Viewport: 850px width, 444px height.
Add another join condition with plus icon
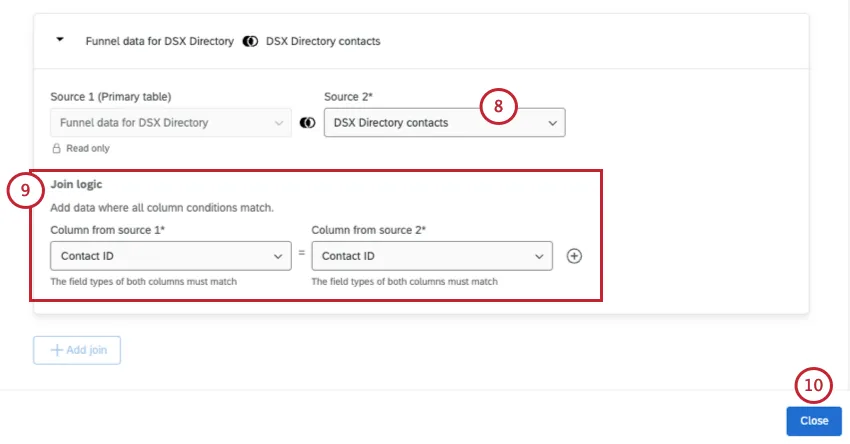(x=574, y=256)
